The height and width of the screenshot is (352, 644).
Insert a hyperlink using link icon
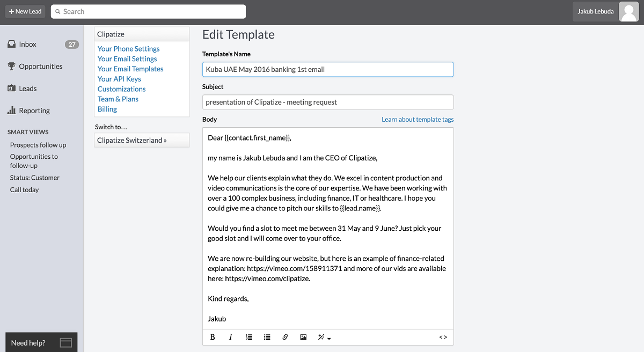(x=285, y=337)
